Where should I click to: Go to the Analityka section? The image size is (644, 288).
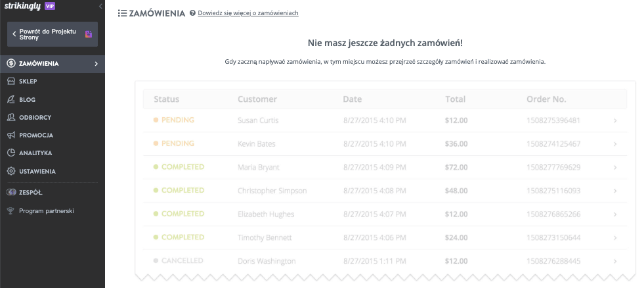pyautogui.click(x=35, y=153)
